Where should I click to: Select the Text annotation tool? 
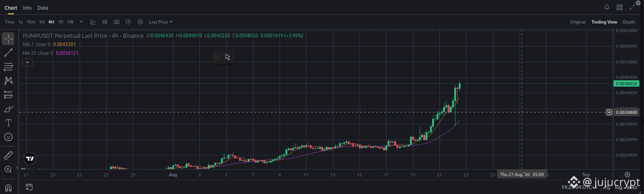coord(8,123)
